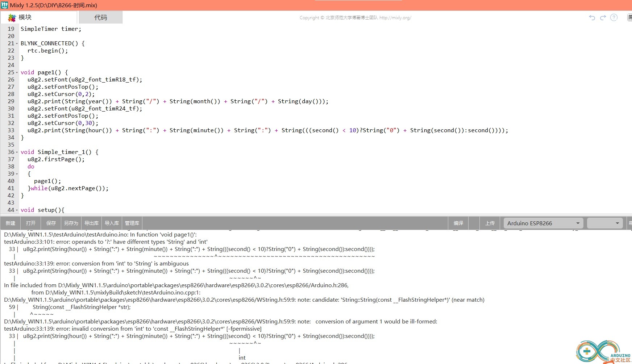This screenshot has height=364, width=632.
Task: Click code line 'page1();' at line 40
Action: 47,181
